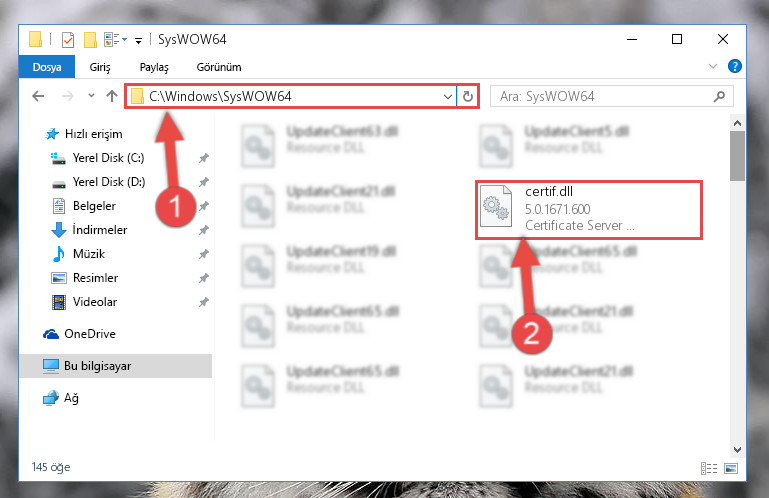
Task: Click the refresh button beside the address bar
Action: [468, 96]
